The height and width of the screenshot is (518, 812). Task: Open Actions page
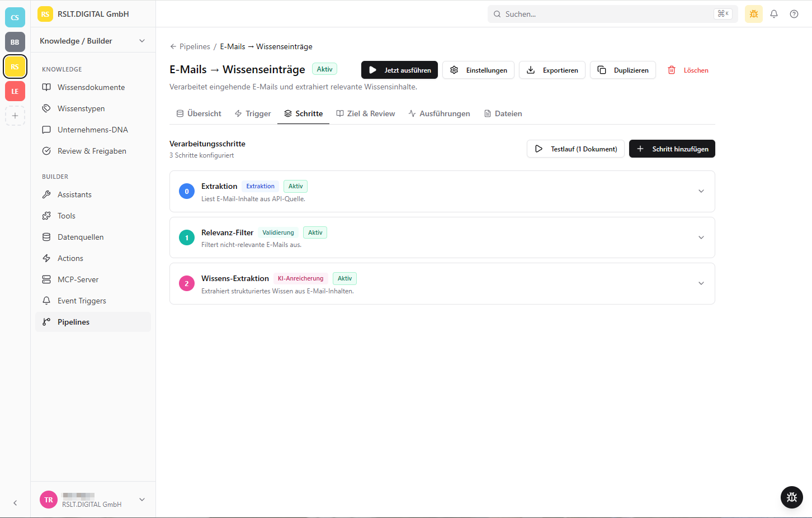pos(93,258)
